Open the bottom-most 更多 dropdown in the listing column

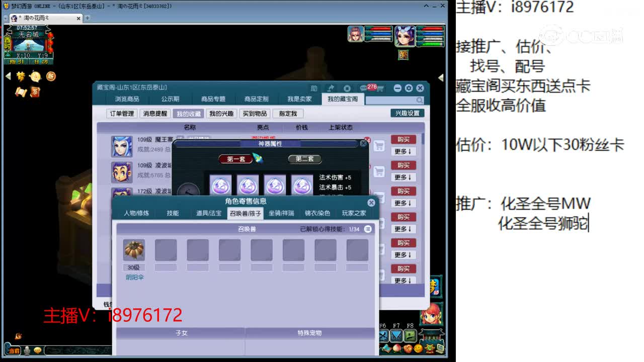pos(404,281)
